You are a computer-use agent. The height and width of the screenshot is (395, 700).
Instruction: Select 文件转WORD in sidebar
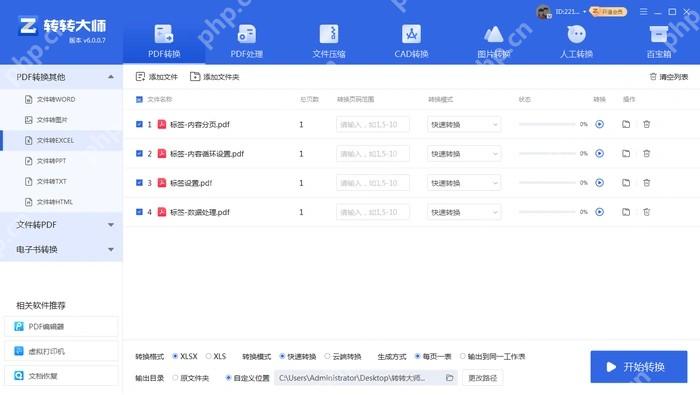tap(62, 99)
